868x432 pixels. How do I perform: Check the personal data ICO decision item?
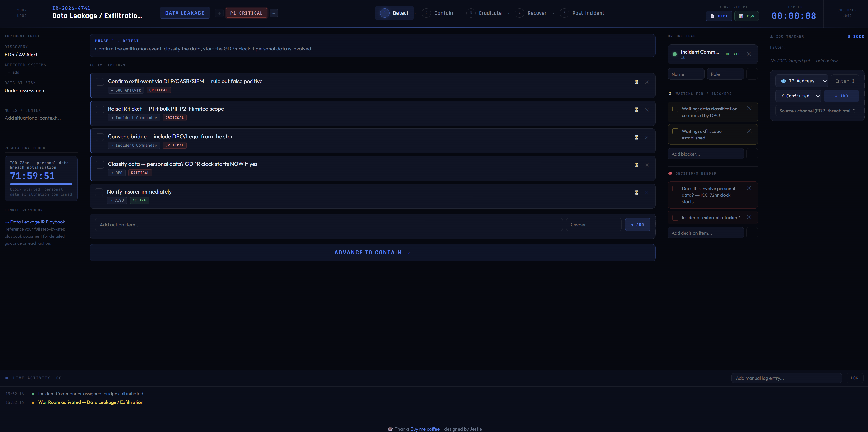[675, 189]
